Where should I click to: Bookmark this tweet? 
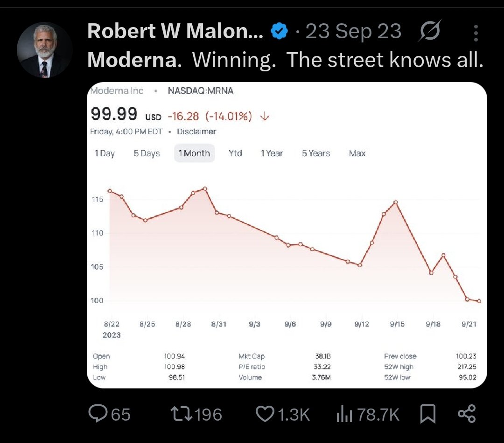(x=427, y=414)
